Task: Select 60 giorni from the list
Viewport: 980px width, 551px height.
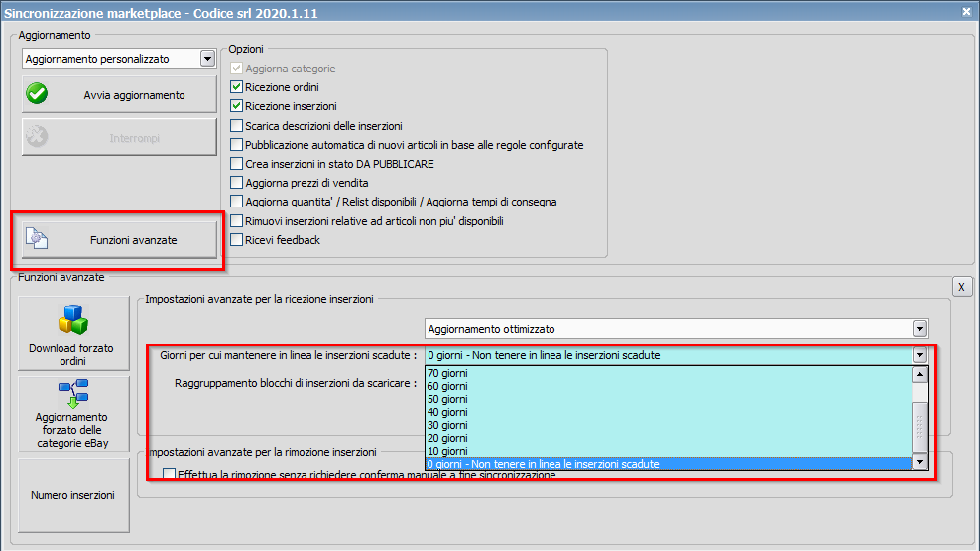Action: coord(669,386)
